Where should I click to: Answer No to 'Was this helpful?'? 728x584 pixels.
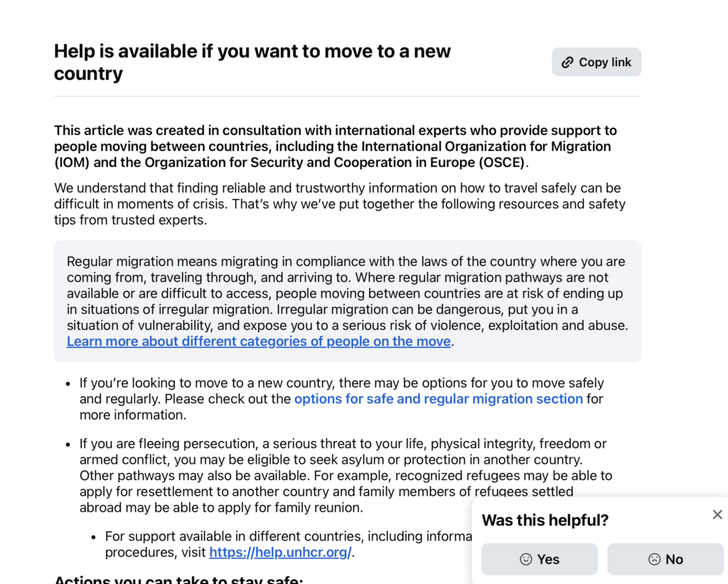coord(665,559)
